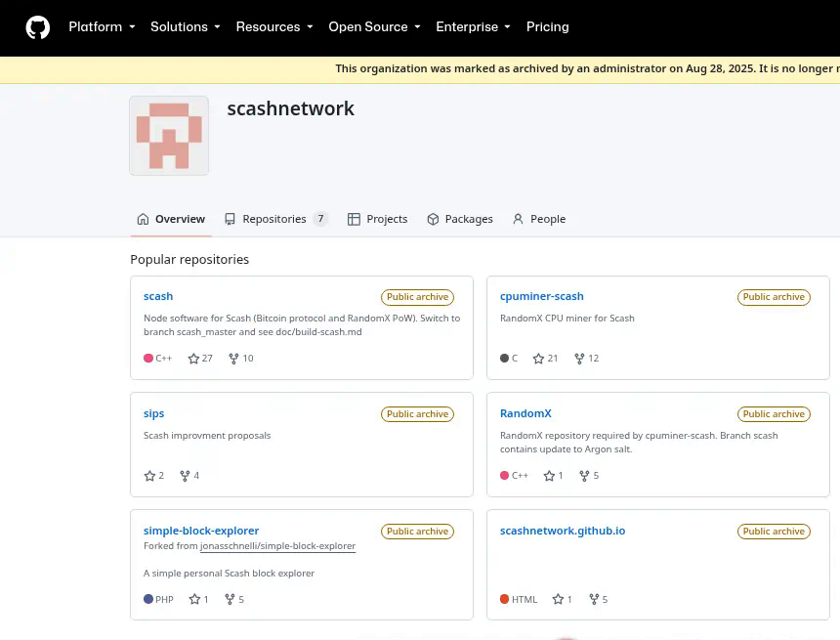The height and width of the screenshot is (640, 840).
Task: Click the Repositories count badge 7
Action: [x=320, y=219]
